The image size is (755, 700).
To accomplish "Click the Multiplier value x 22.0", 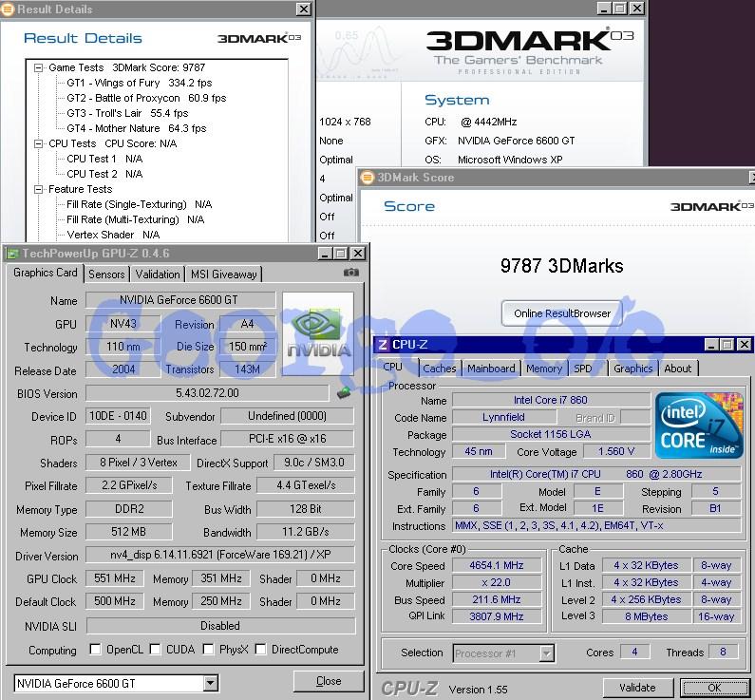I will coord(497,582).
